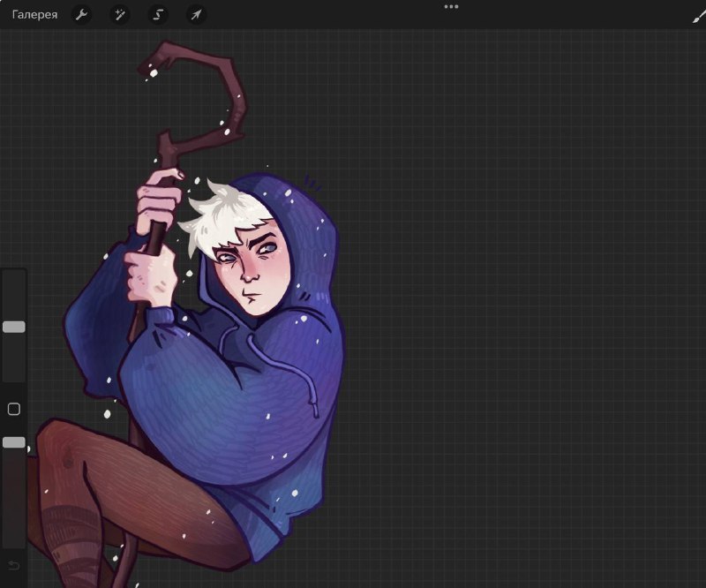
Task: Tap the square modify button in sidebar
Action: coord(14,409)
